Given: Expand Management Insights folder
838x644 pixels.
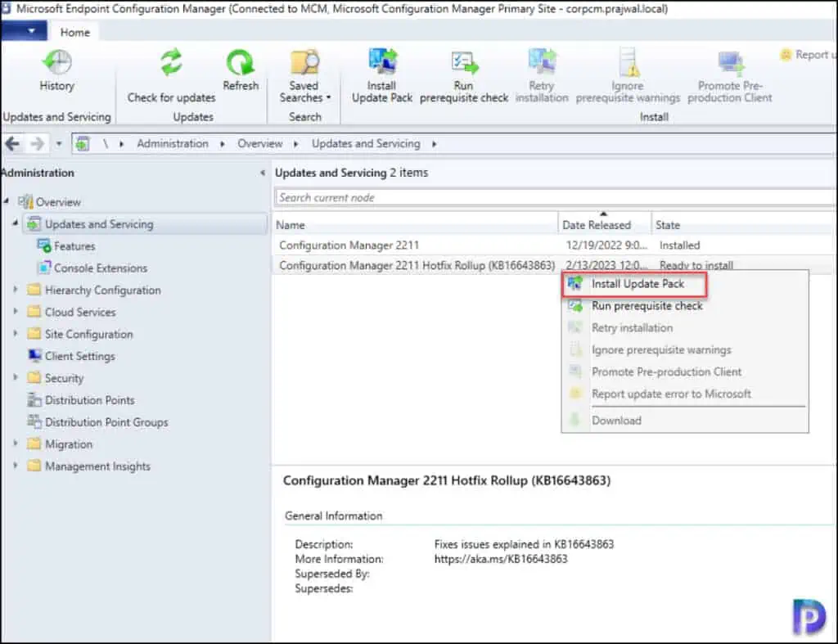Looking at the screenshot, I should (16, 465).
